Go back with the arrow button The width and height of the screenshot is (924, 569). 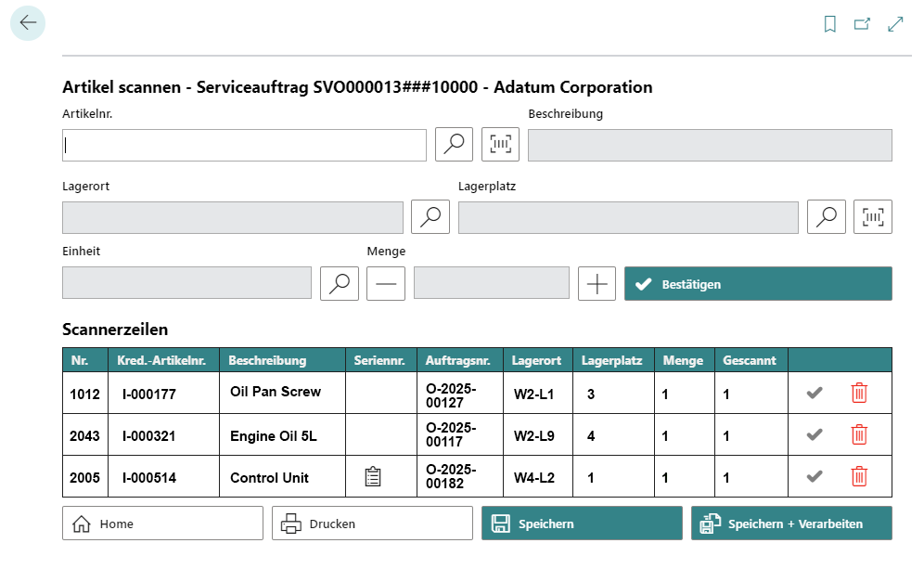[28, 23]
